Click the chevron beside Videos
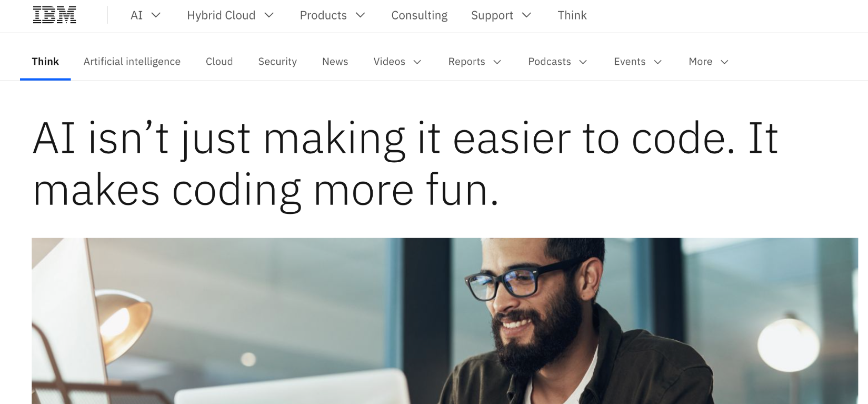Viewport: 868px width, 404px height. coord(417,62)
